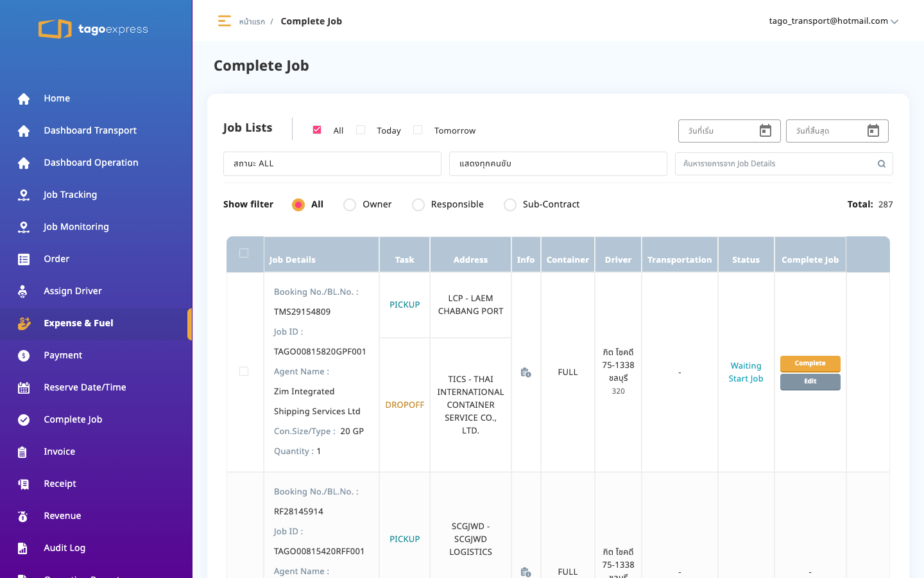The height and width of the screenshot is (578, 924).
Task: Open the start date calendar icon
Action: [766, 131]
